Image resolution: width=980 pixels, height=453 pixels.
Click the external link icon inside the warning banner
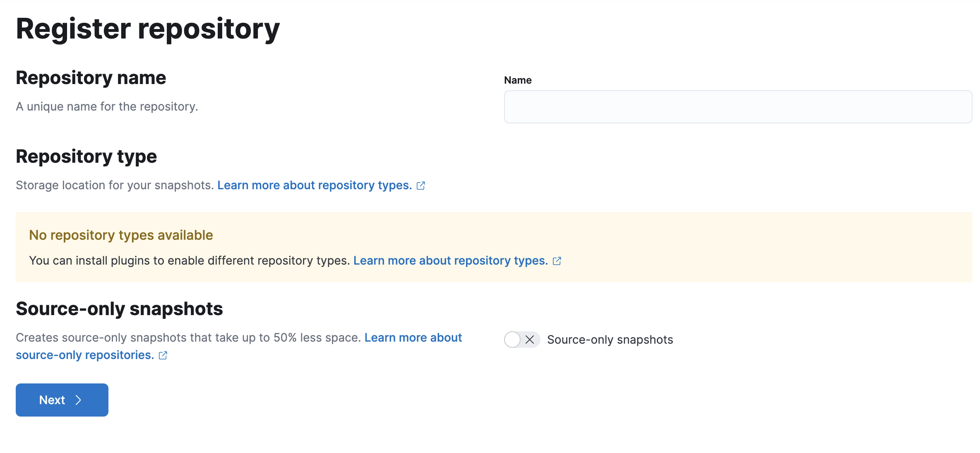pyautogui.click(x=557, y=261)
